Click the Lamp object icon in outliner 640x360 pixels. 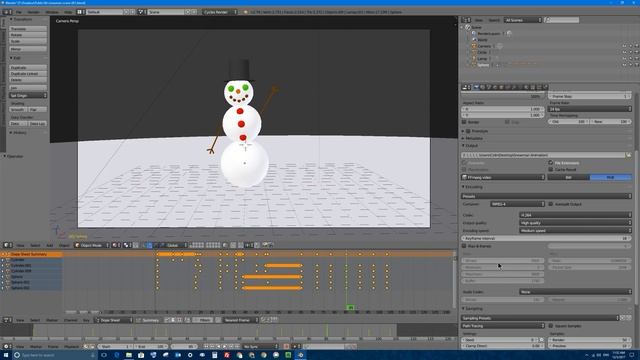(474, 58)
